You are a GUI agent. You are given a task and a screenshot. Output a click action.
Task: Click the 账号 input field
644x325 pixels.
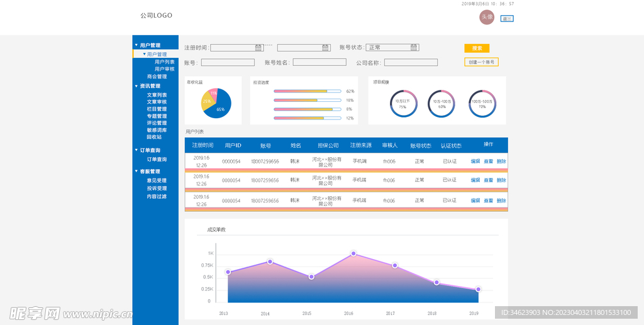tap(228, 62)
